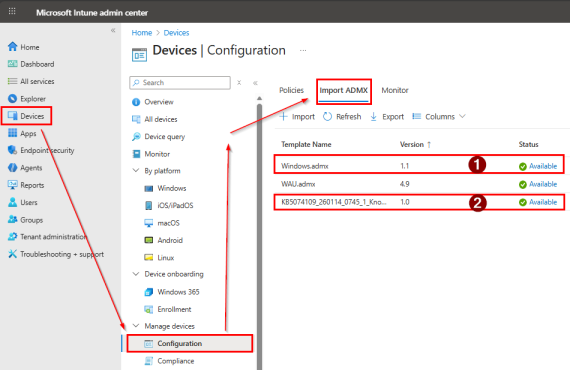Click the Template Name column header
Viewport: 570px width, 370px height.
tap(306, 144)
